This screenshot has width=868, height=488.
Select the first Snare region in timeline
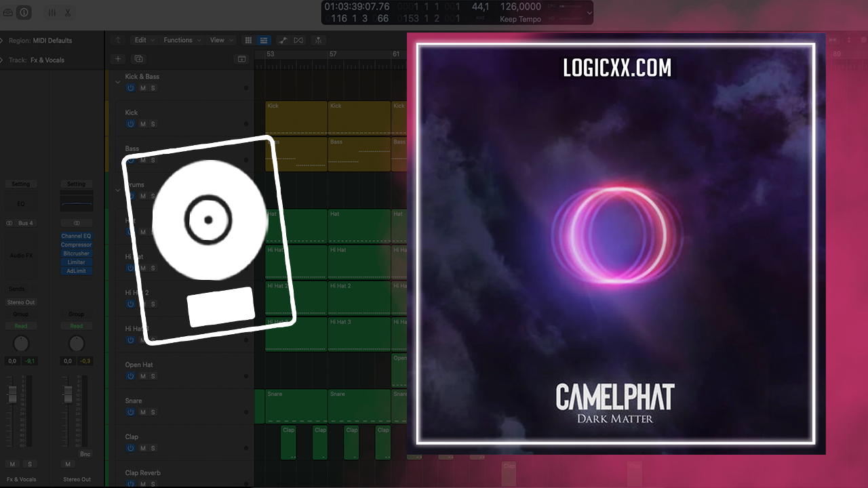(296, 405)
